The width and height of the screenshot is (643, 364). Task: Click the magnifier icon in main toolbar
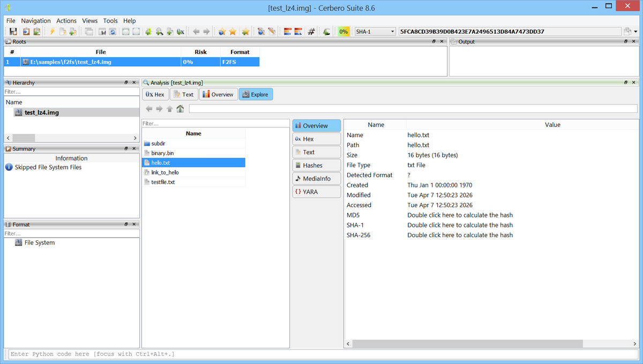click(159, 32)
